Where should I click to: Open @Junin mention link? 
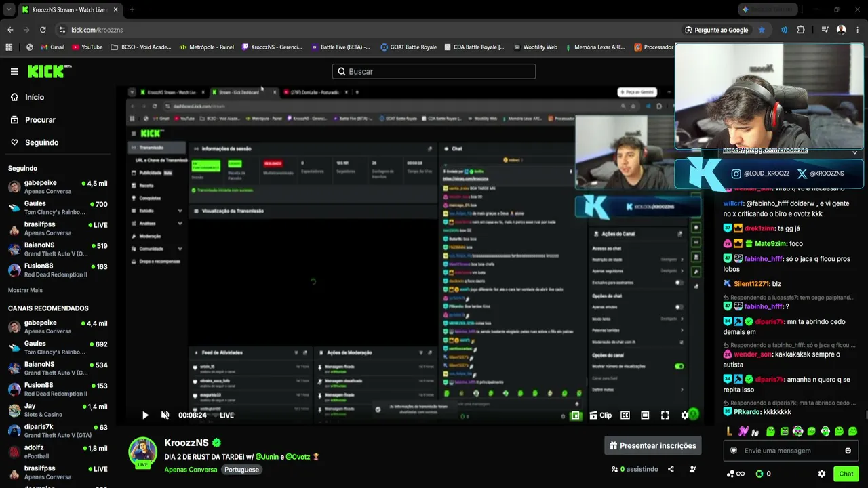pos(267,457)
